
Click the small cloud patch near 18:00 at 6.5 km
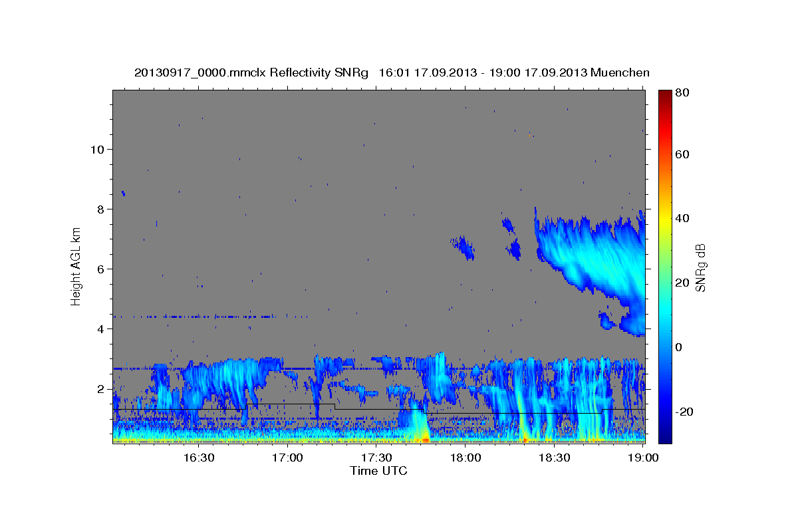point(463,247)
